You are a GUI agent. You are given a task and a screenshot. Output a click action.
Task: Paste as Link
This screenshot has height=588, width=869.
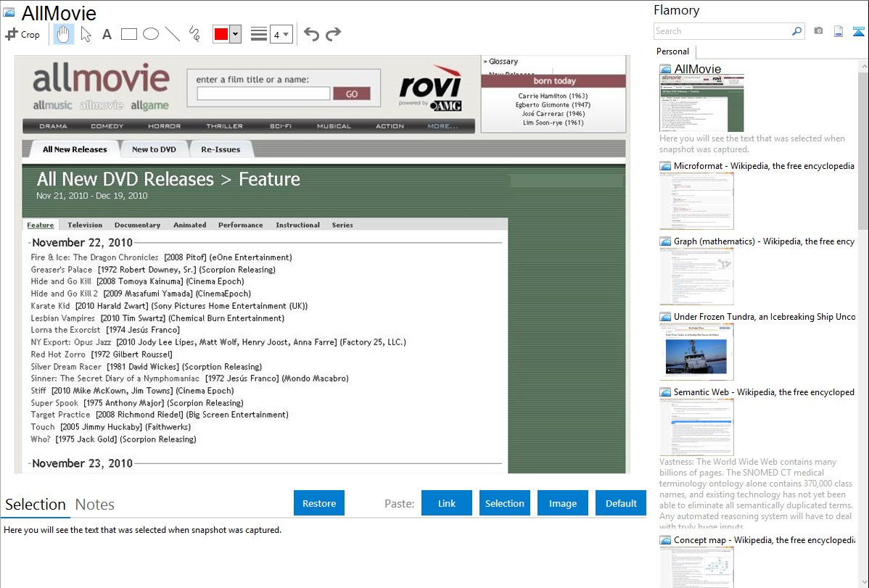coord(447,503)
